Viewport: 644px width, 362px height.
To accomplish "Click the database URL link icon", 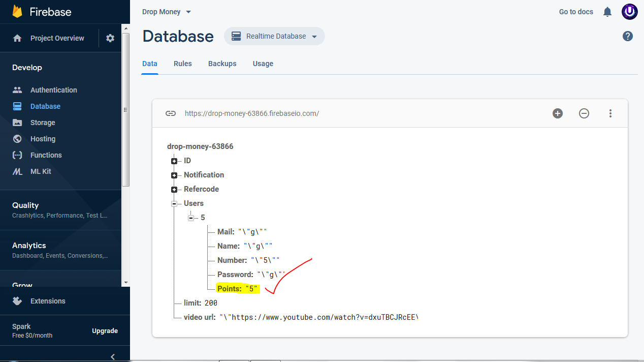I will click(x=171, y=113).
